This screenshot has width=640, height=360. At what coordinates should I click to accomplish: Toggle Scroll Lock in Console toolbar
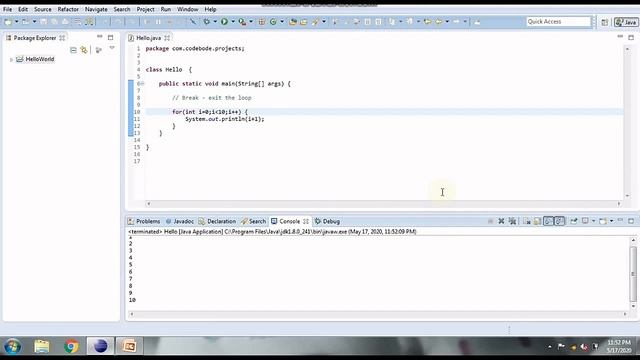coord(538,221)
